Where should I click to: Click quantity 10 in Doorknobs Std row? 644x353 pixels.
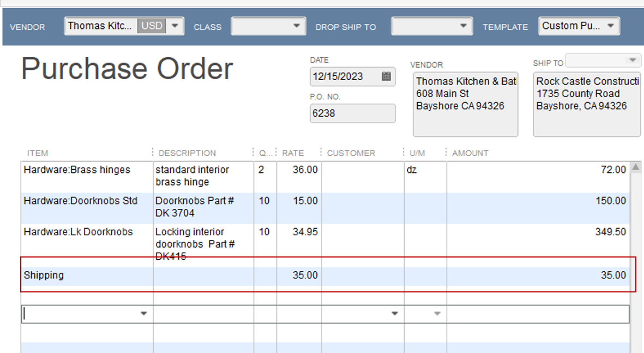[264, 201]
